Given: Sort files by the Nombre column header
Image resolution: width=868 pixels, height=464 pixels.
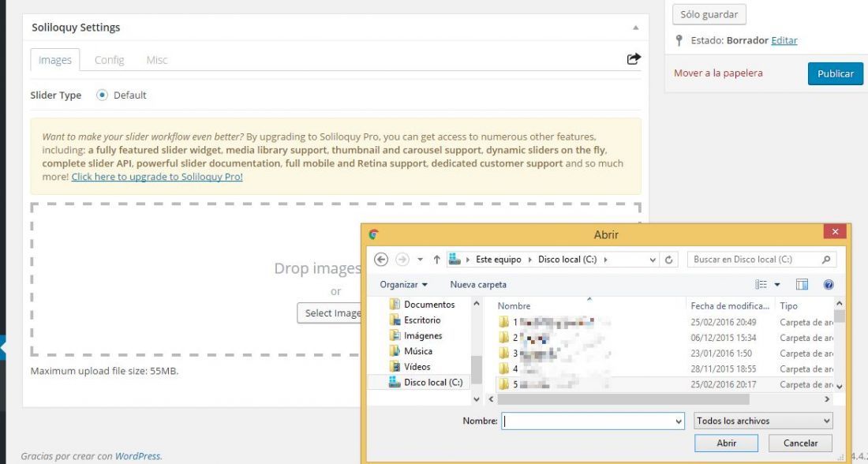Looking at the screenshot, I should click(x=514, y=305).
